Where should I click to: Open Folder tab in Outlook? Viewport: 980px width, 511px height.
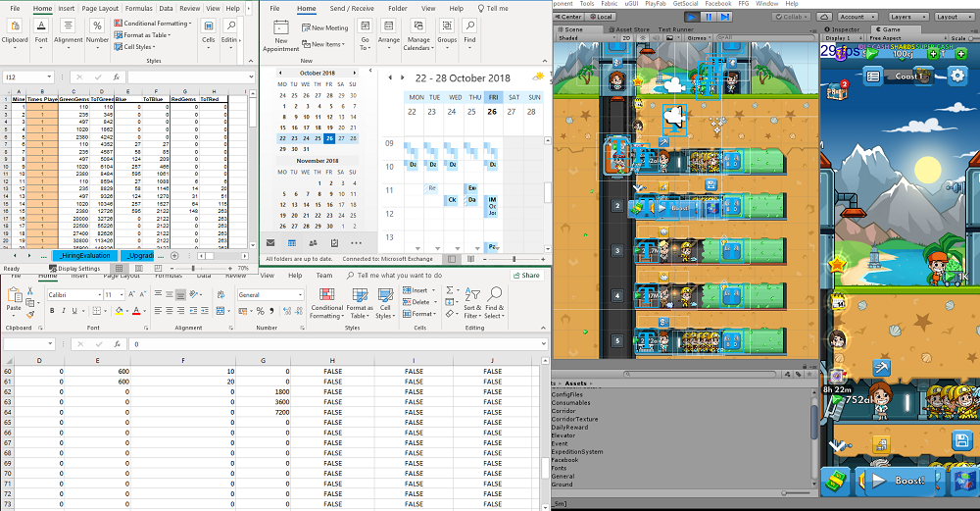398,9
